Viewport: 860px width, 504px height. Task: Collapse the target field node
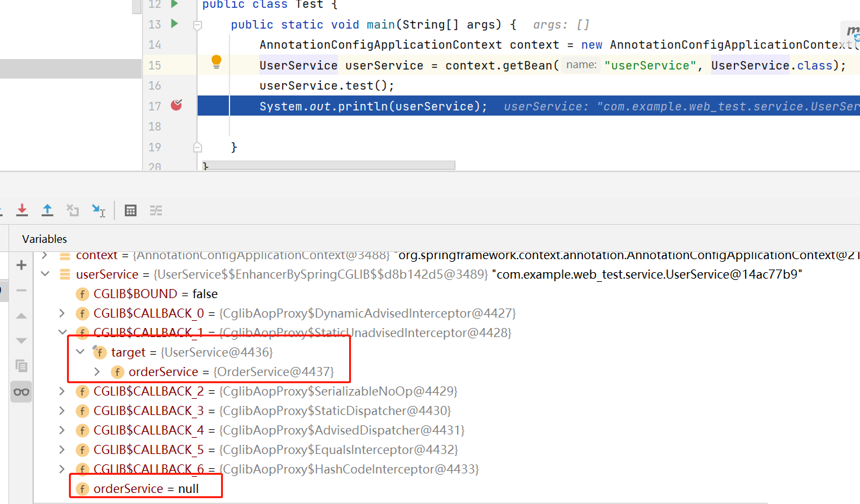[80, 352]
